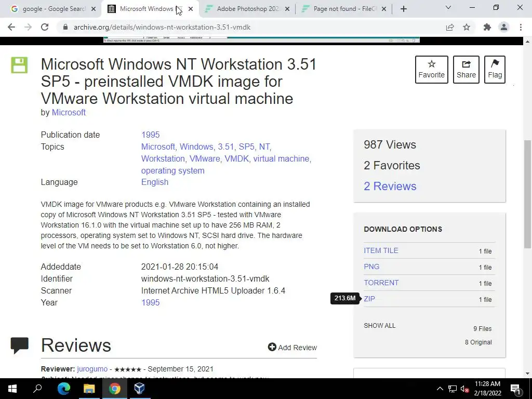Reload the current page
Image resolution: width=532 pixels, height=399 pixels.
(45, 27)
